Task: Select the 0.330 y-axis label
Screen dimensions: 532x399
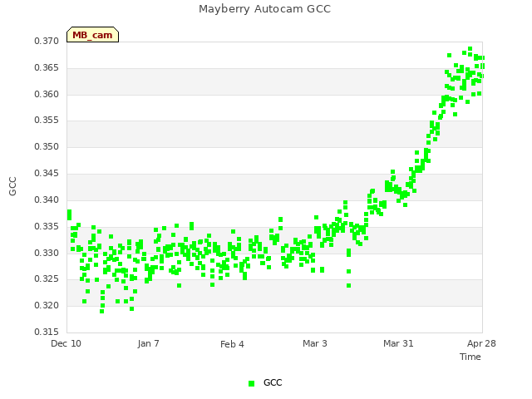Action: [47, 253]
